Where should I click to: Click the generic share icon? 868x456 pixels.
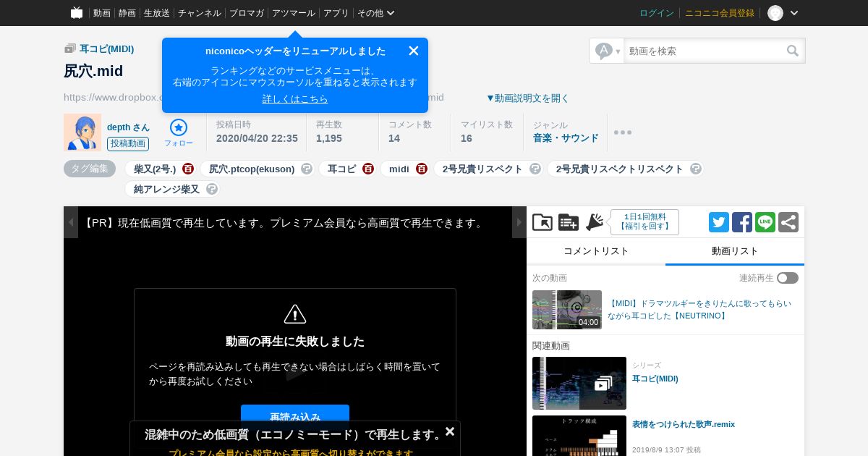[x=788, y=222]
